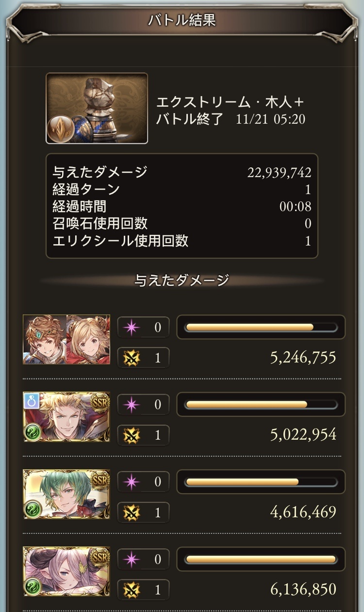Viewport: 364px width, 612px height.
Task: Click the purple star icon in the blond SSR character row
Action: (130, 404)
